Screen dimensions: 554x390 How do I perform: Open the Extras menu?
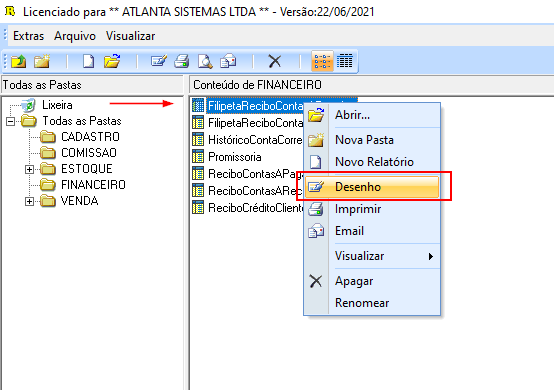[x=28, y=36]
